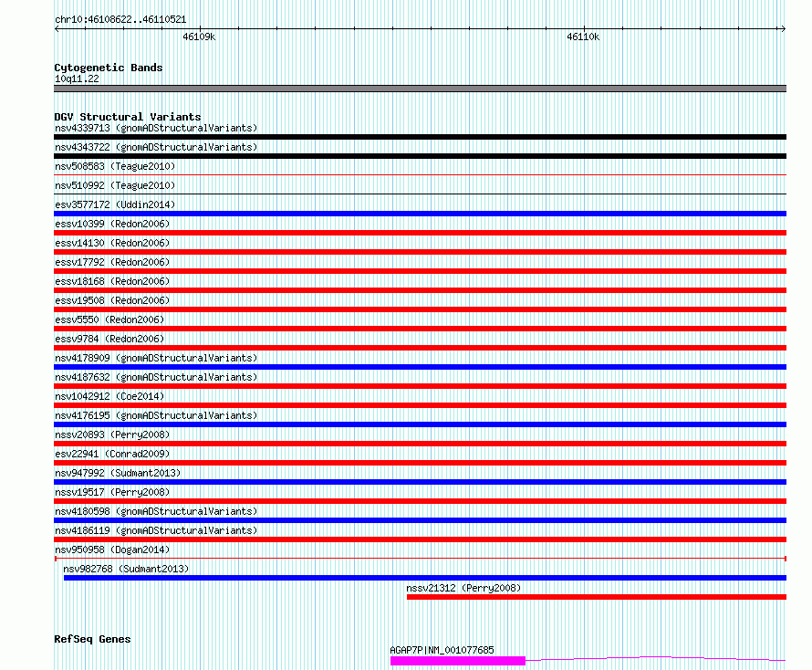
Task: Click the essv17792 (Redon2006) label
Action: click(x=112, y=262)
